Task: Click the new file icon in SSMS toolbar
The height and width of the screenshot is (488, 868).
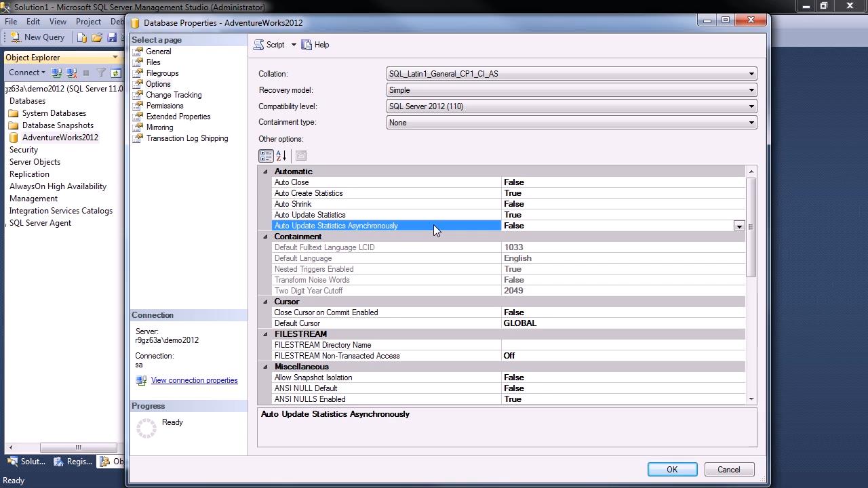Action: click(x=82, y=37)
